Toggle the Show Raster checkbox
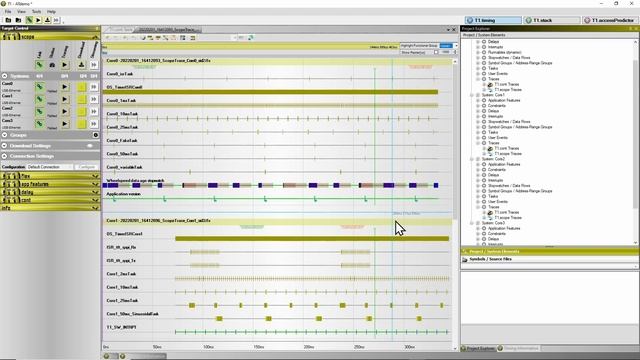 tap(436, 52)
